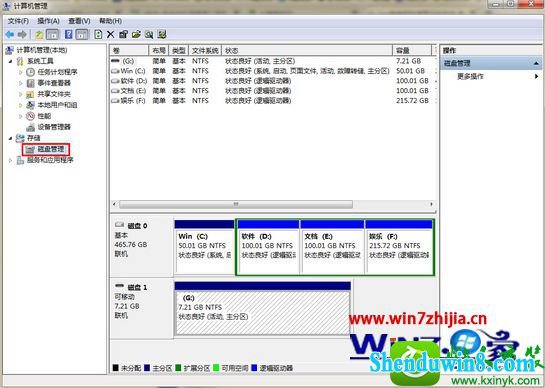Toggle the show/hide action pane button

pos(82,34)
